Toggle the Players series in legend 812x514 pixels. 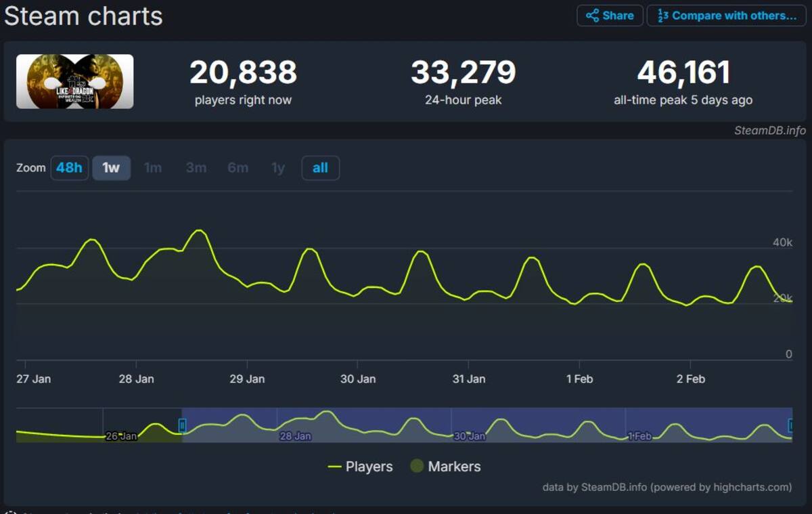(360, 467)
